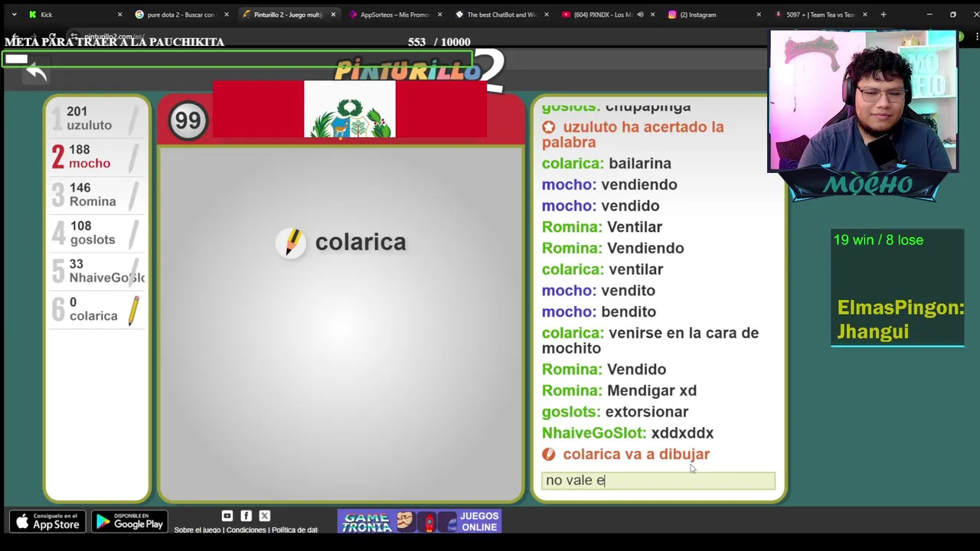This screenshot has height=551, width=980.
Task: Click the '19 win / 8 lose' counter
Action: pos(878,240)
